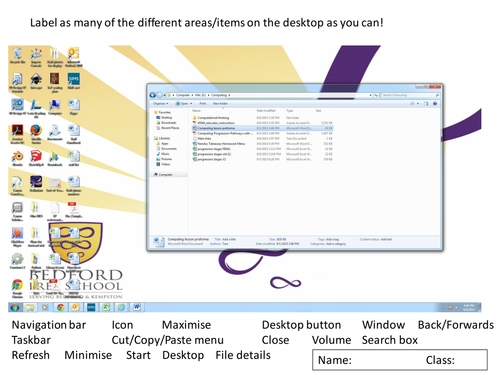Viewport: 500px width, 375px height.
Task: Open the Stellarium desktop shortcut
Action: point(36,184)
